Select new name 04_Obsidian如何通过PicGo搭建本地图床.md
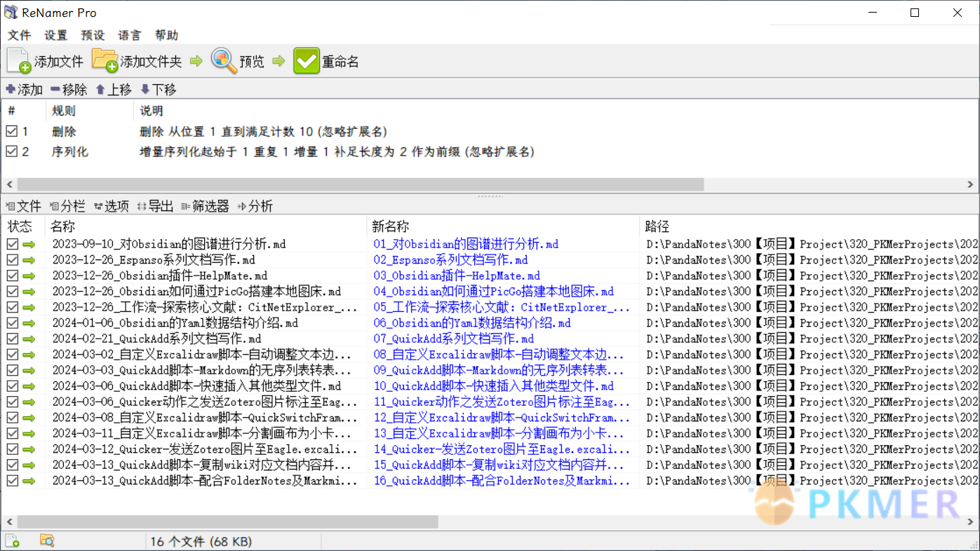The image size is (980, 551). (493, 292)
